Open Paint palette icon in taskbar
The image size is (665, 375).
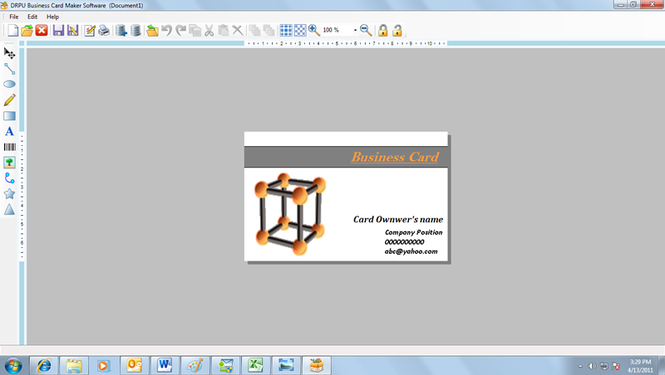coord(195,365)
